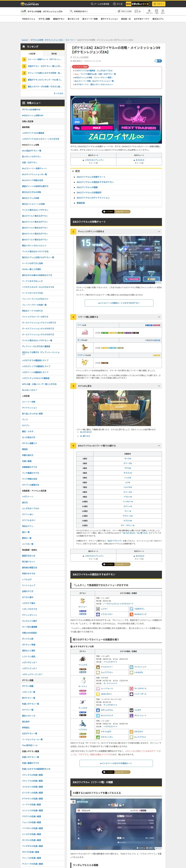Screen dimensions: 186x868
Task: Click the しんそく move icon
Action: [98, 609]
